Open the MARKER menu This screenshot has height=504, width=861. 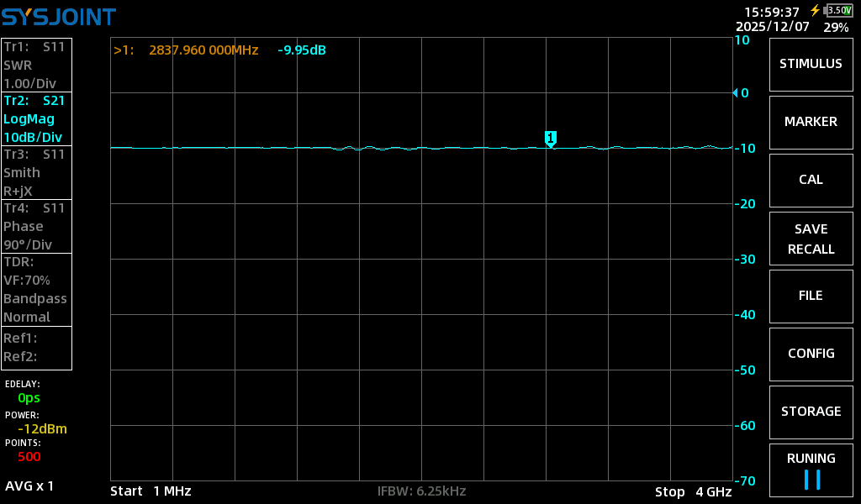point(811,122)
